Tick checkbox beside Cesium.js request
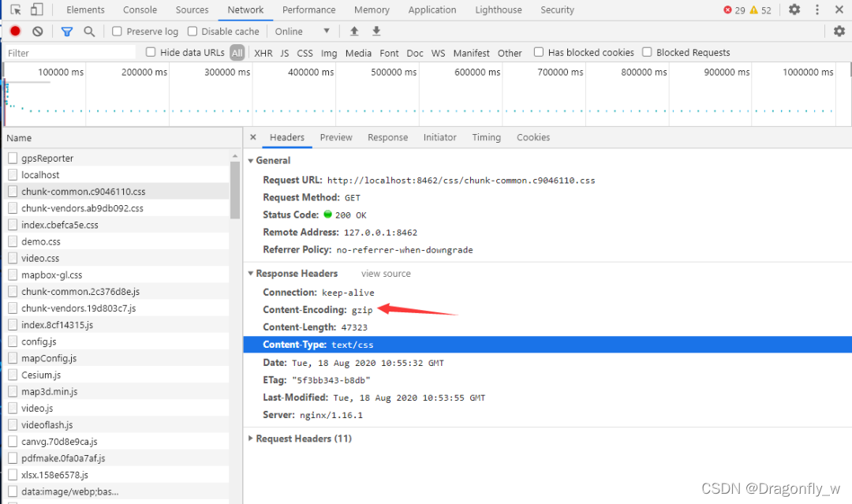852x504 pixels. click(x=13, y=375)
